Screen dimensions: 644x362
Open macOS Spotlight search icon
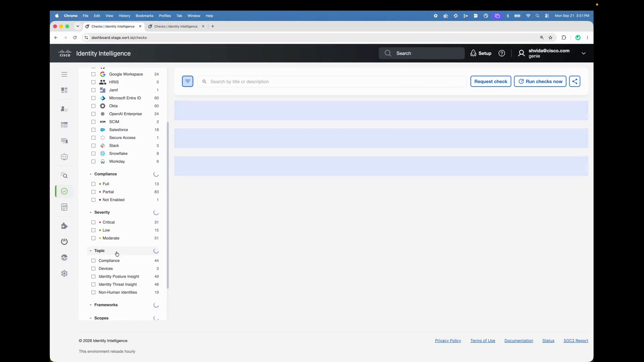(x=537, y=16)
